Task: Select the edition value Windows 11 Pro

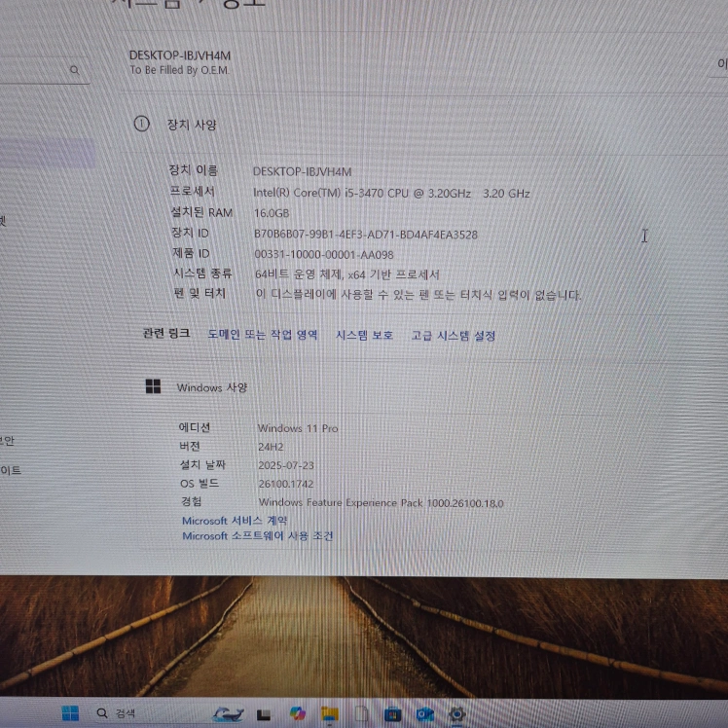Action: click(298, 428)
